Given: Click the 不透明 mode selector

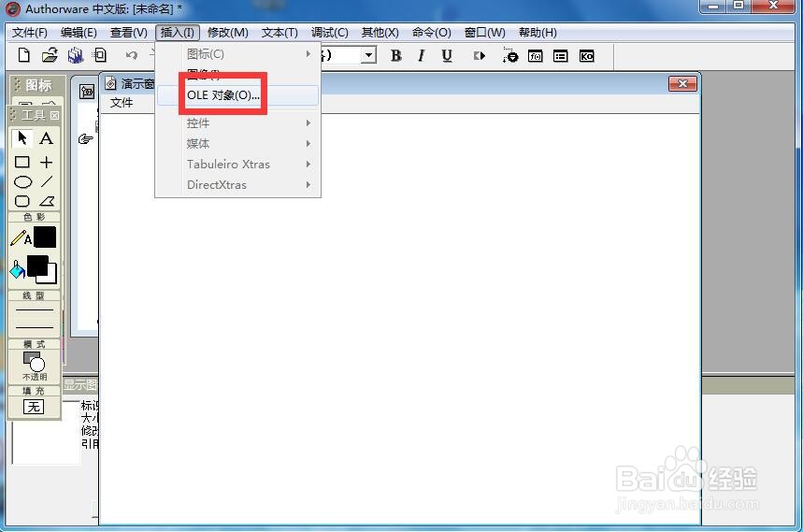Looking at the screenshot, I should 35,366.
